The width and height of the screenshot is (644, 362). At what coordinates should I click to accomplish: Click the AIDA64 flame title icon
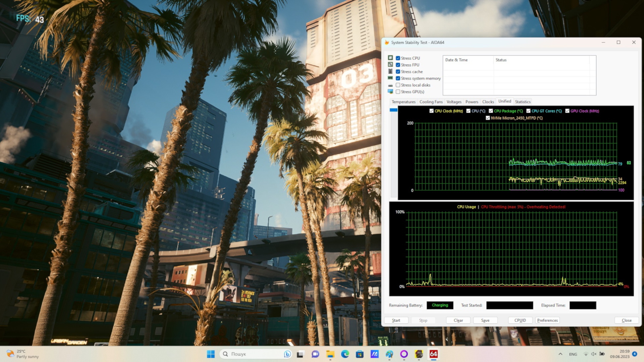(387, 42)
